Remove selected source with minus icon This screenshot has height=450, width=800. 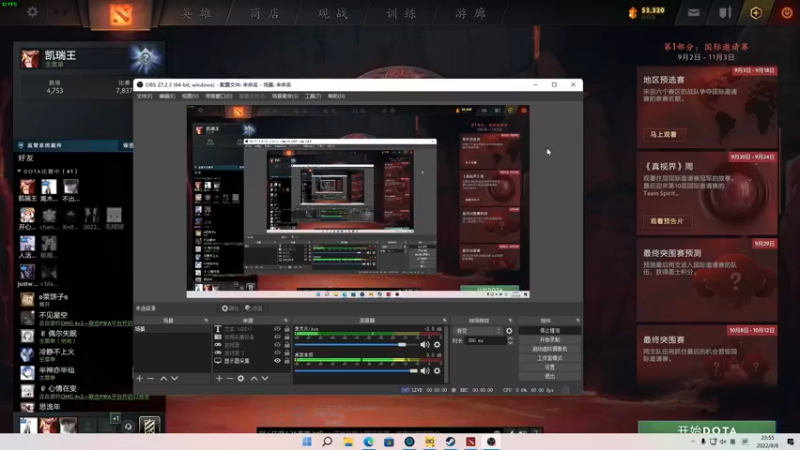pos(230,379)
